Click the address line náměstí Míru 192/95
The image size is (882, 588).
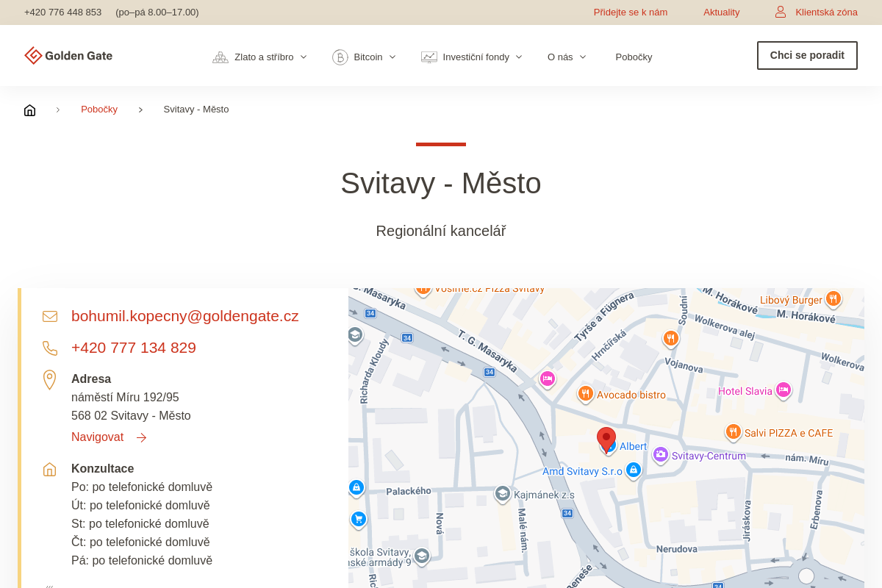125,398
